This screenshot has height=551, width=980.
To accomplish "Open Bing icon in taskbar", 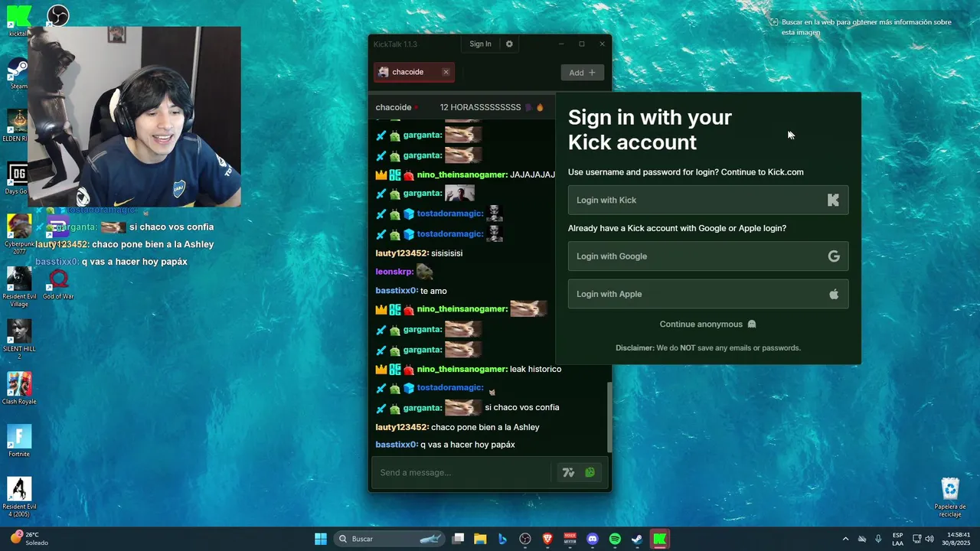I will tap(502, 539).
